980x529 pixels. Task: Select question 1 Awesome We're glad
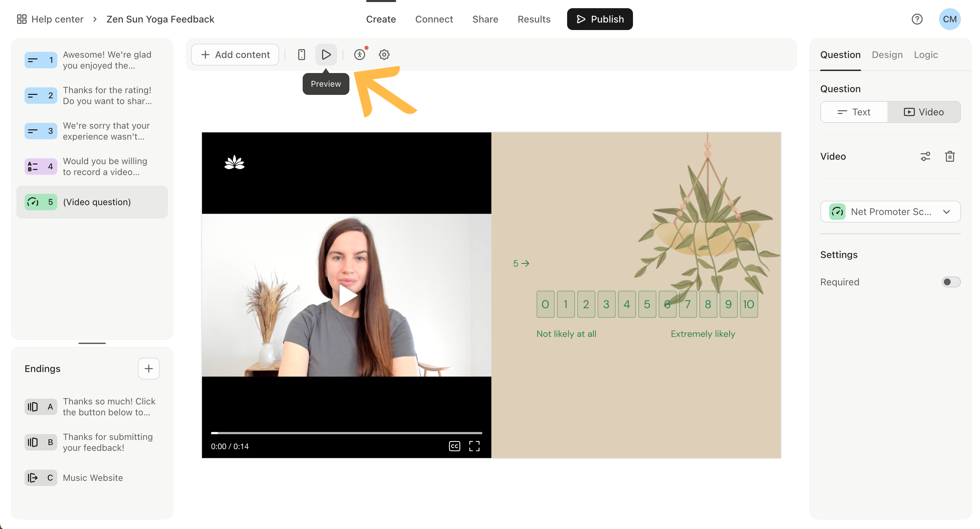92,60
